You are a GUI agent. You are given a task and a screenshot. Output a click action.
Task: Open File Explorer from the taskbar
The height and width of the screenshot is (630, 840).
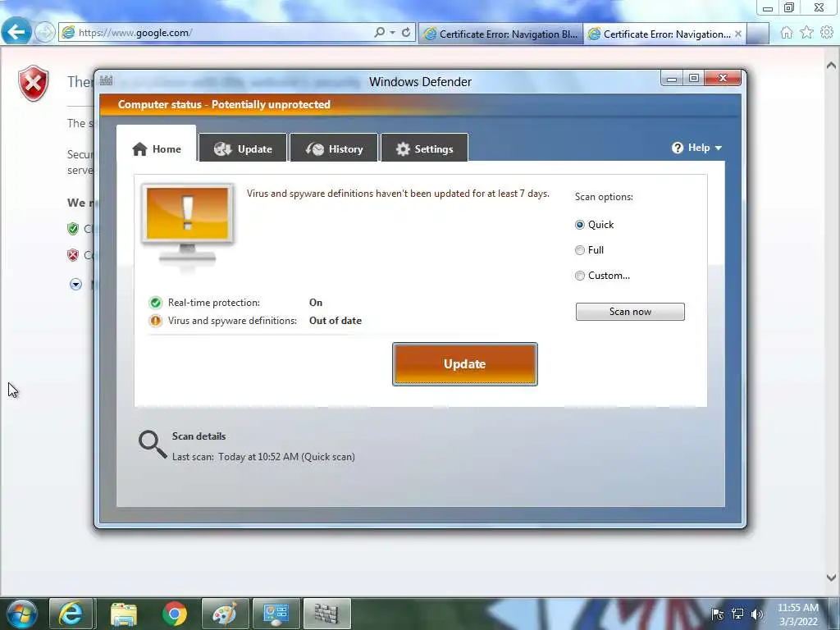point(124,614)
